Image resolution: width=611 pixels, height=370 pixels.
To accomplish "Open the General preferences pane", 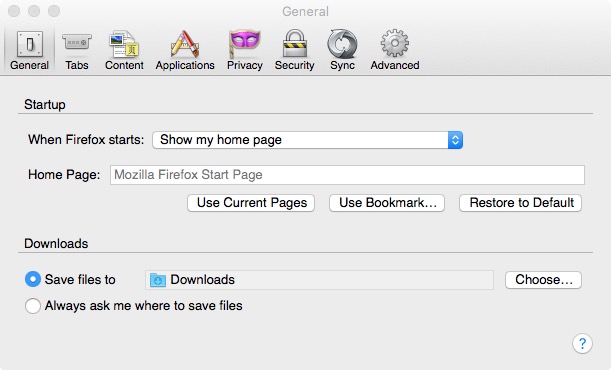I will pyautogui.click(x=29, y=51).
